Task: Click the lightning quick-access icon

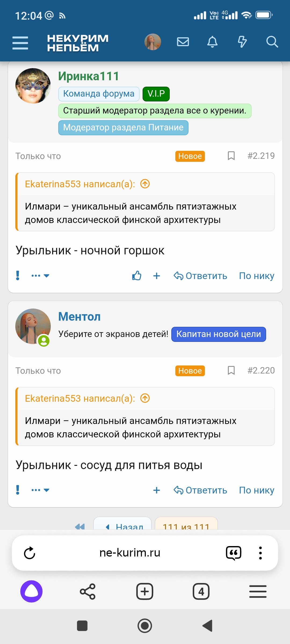Action: (x=242, y=42)
